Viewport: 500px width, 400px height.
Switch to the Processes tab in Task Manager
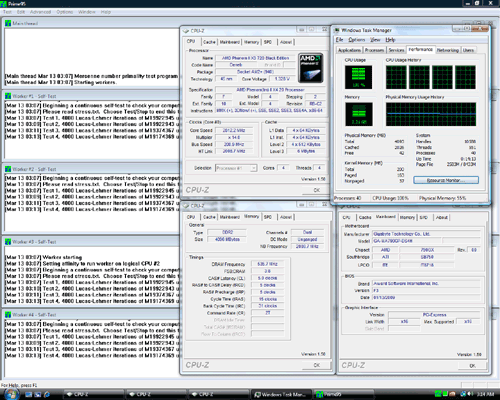(x=374, y=50)
